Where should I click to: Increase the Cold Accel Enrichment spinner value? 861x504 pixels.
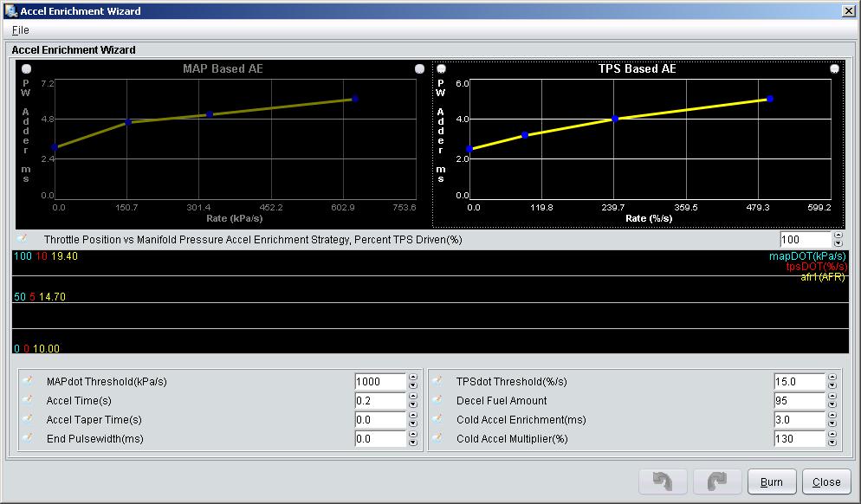[832, 416]
